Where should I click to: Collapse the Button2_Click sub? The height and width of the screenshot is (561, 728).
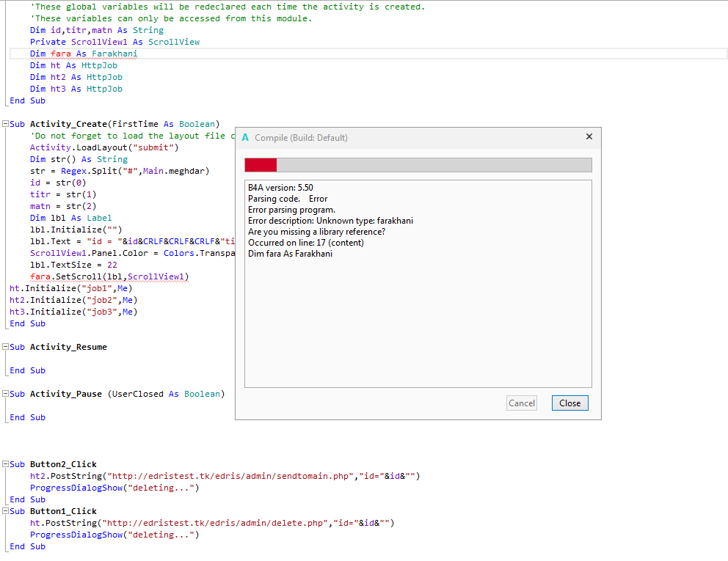[6, 464]
